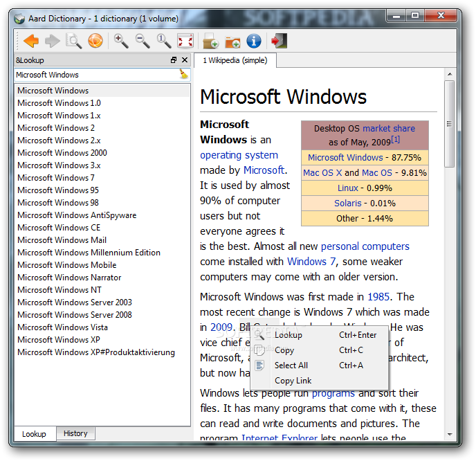This screenshot has height=461, width=476.
Task: Click the article scrollbar up arrow
Action: (450, 74)
